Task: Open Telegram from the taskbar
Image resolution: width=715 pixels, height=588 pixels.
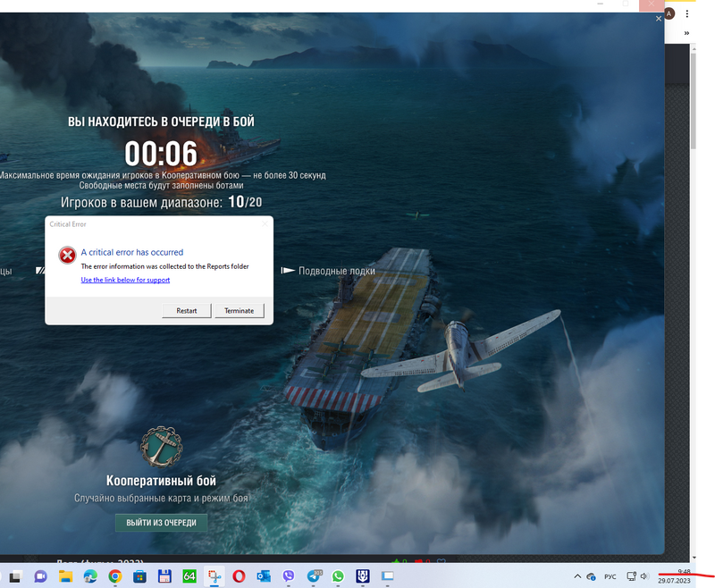Action: click(x=315, y=576)
